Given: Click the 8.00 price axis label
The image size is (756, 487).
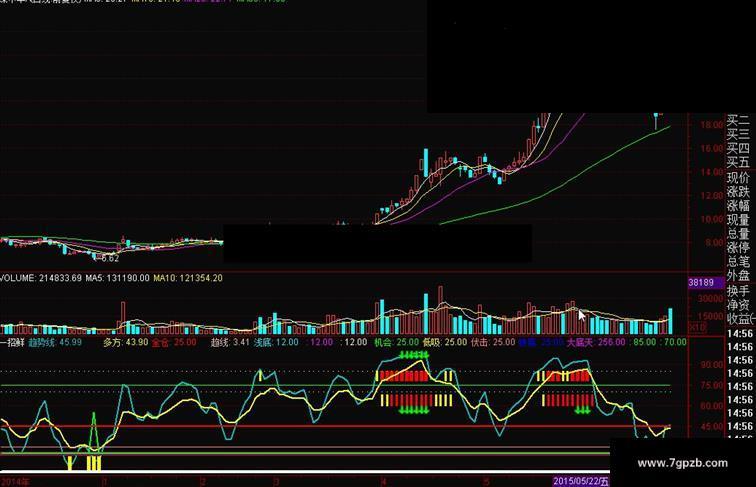Looking at the screenshot, I should coord(714,243).
